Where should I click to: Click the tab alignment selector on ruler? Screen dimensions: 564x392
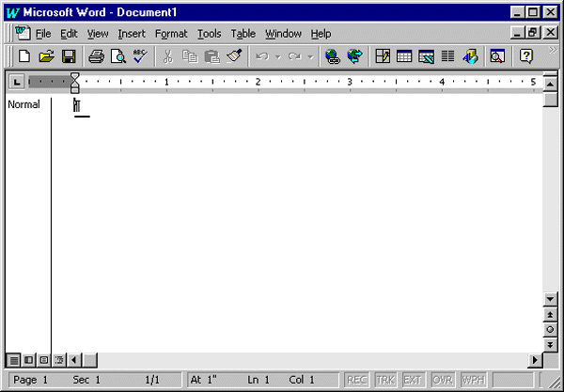(x=17, y=82)
